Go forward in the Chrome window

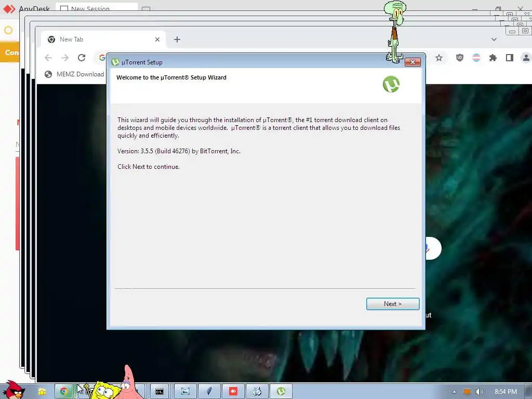pos(65,58)
